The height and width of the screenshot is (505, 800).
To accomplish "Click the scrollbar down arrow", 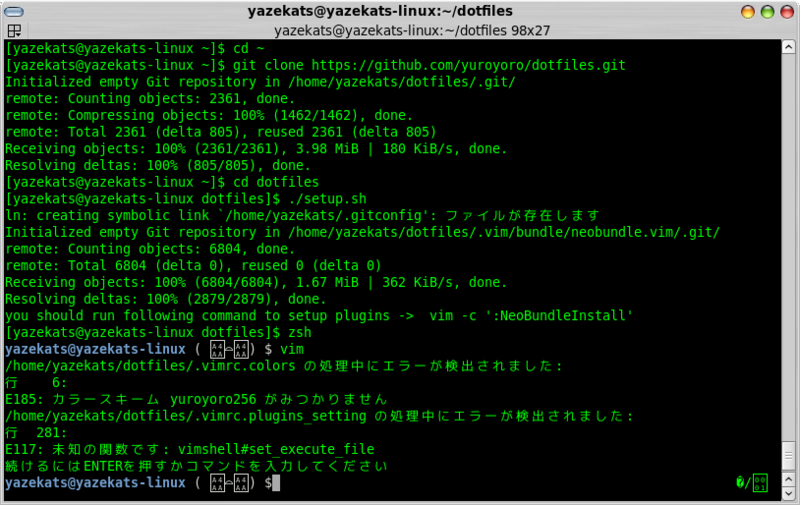I will (x=788, y=493).
